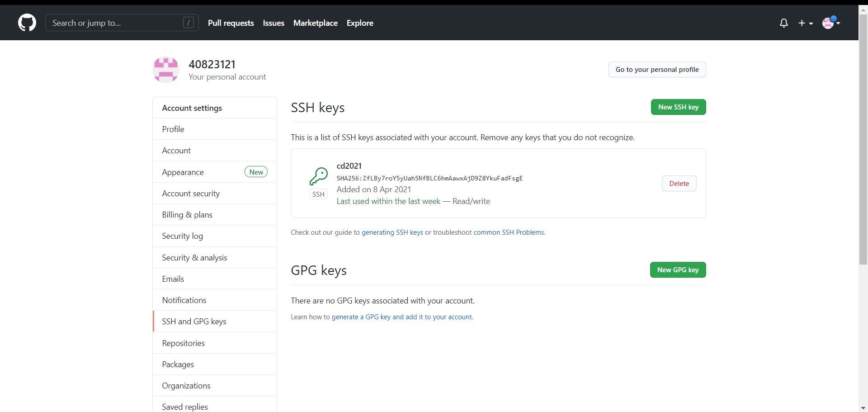Open Packages settings
This screenshot has height=412, width=868.
(x=215, y=365)
